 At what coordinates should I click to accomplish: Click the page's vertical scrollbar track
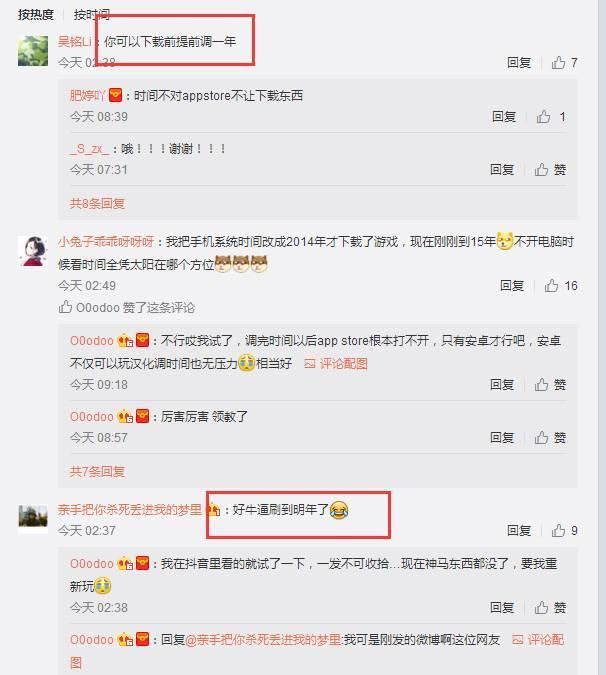tap(602, 338)
